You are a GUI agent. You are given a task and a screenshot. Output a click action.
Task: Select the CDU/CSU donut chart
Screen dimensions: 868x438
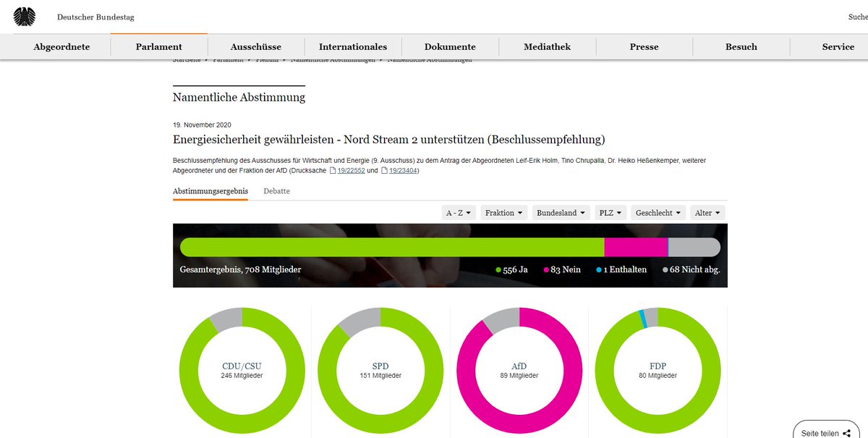point(242,370)
